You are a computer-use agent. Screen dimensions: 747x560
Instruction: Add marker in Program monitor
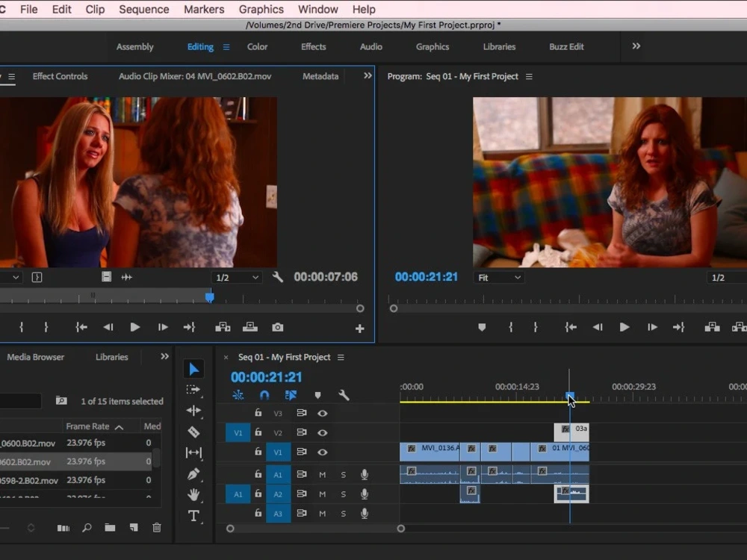(482, 327)
